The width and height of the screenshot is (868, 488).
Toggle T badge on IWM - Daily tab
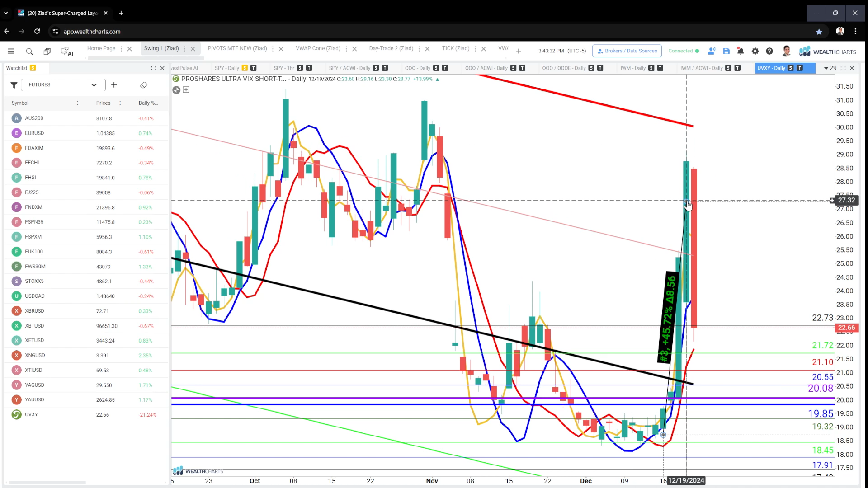pyautogui.click(x=660, y=68)
